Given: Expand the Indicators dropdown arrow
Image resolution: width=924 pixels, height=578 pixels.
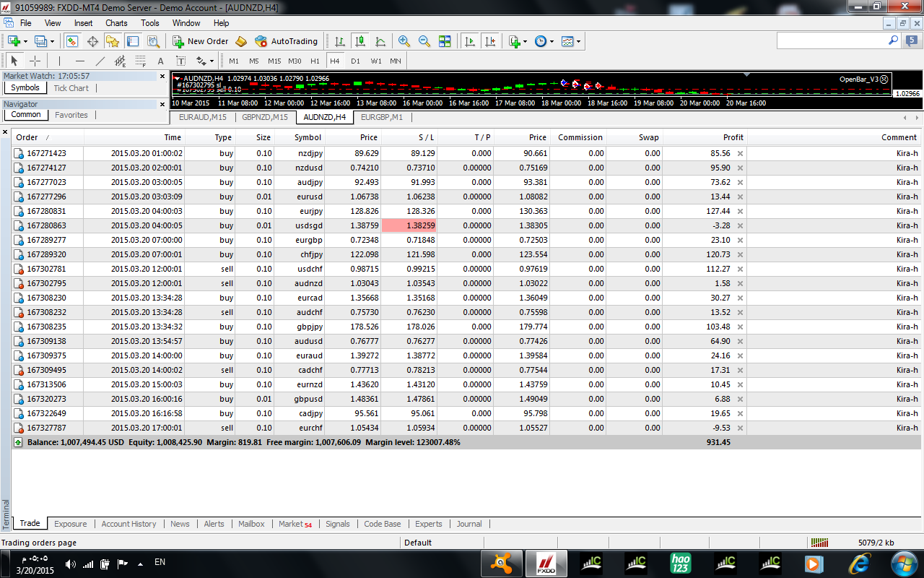Looking at the screenshot, I should pos(526,41).
